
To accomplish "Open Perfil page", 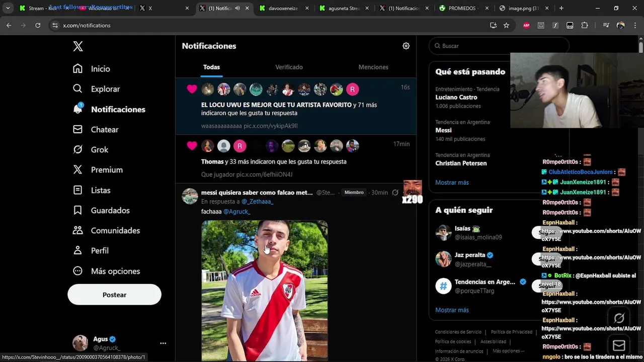I will coord(91,250).
